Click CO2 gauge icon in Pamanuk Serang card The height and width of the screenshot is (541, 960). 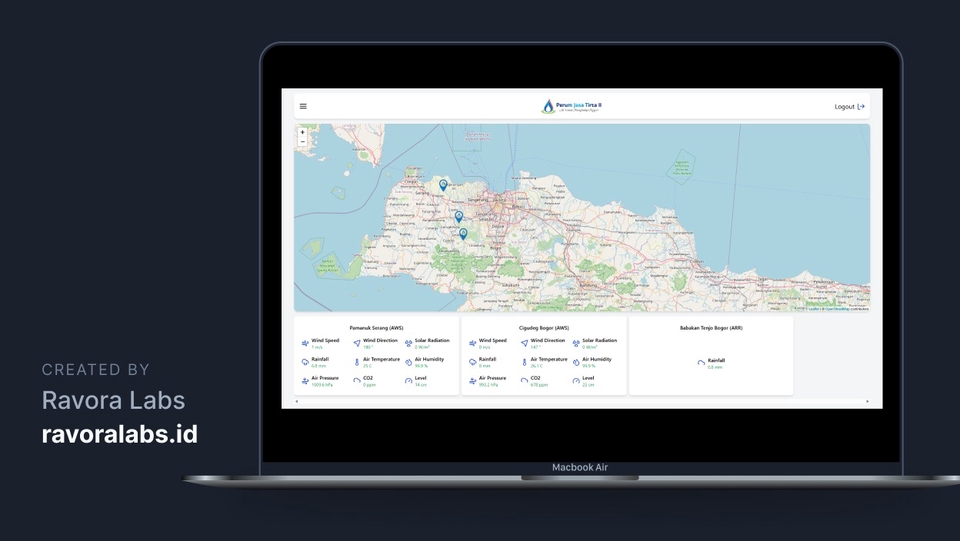tap(357, 381)
